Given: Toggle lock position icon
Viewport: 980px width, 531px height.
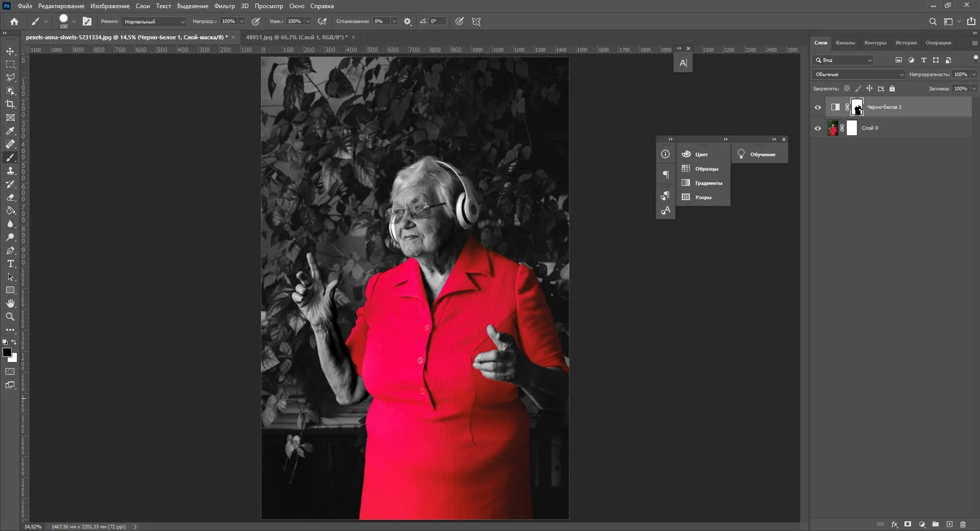Looking at the screenshot, I should [x=869, y=88].
